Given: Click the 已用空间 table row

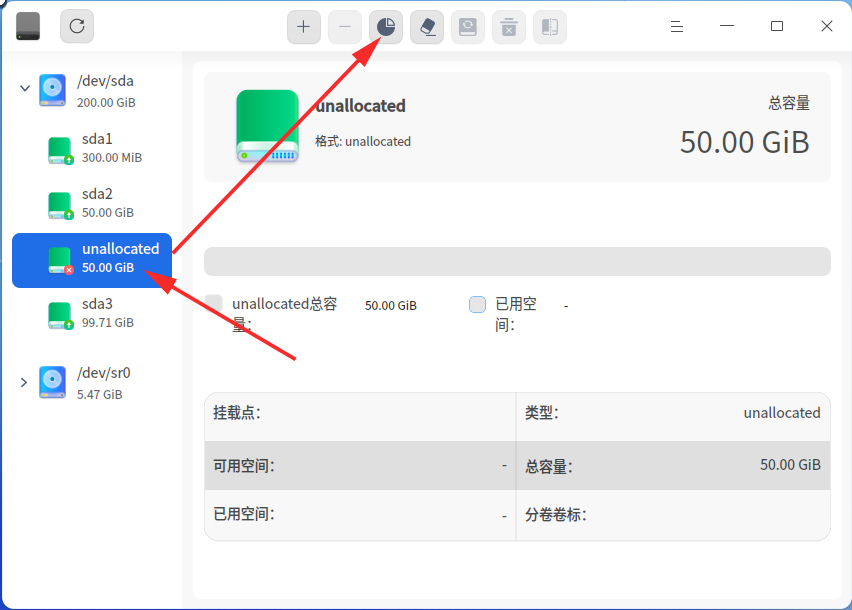Looking at the screenshot, I should 360,515.
